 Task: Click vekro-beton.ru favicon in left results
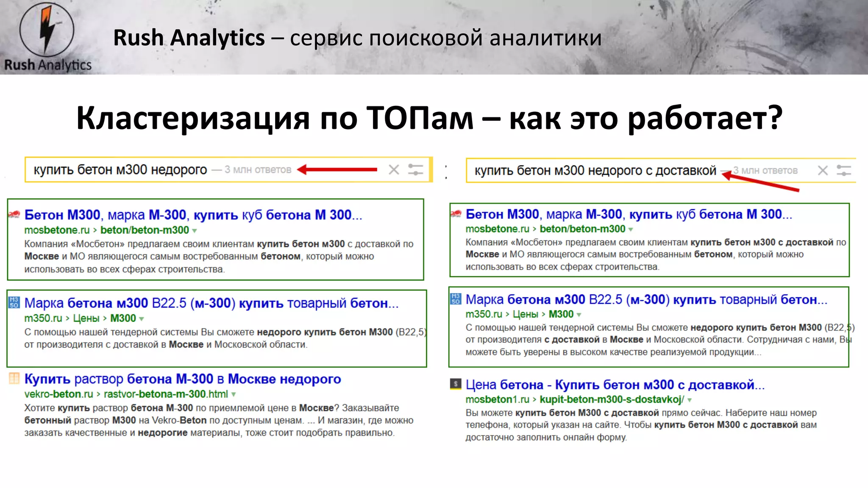[x=14, y=378]
